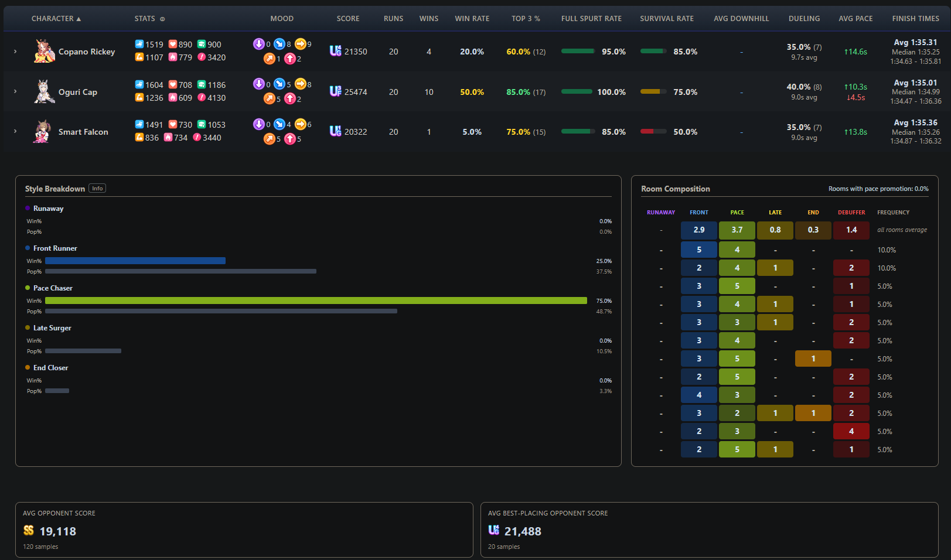
Task: Click Oguri Cap's red stamina heart icon (708)
Action: point(173,84)
